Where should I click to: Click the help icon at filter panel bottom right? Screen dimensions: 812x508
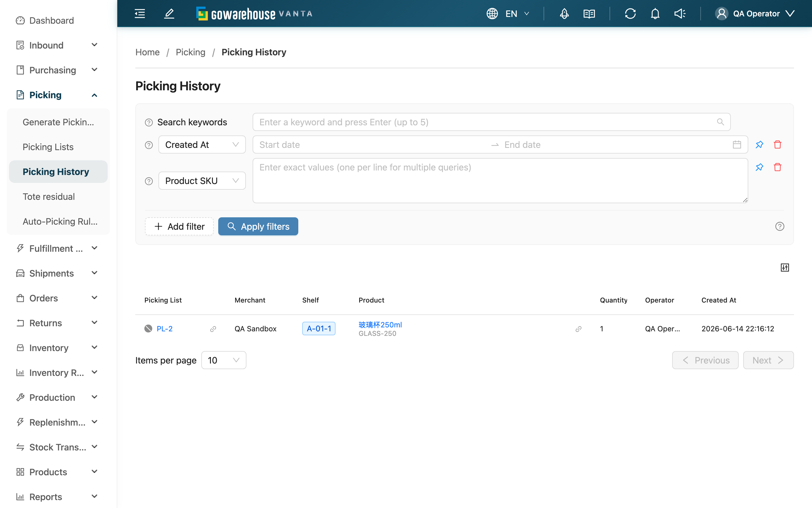[780, 226]
